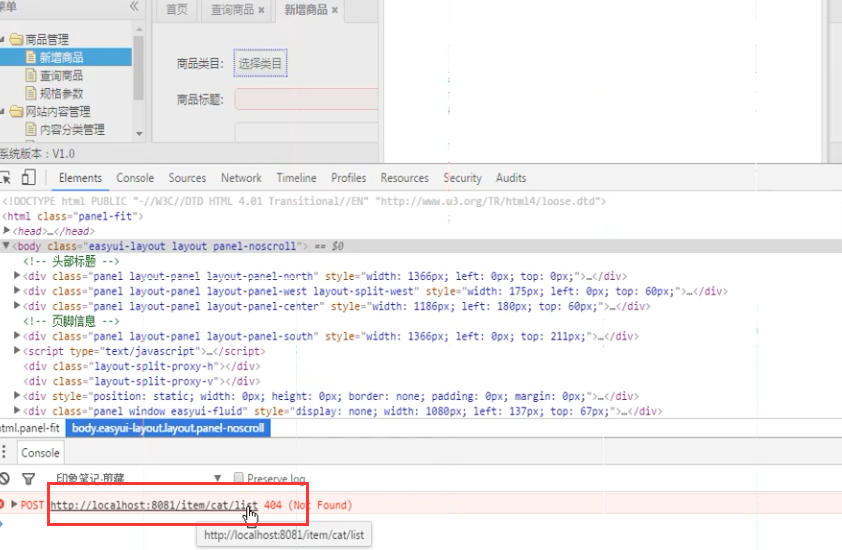Open the Profiles panel tab
This screenshot has height=550, width=842.
click(x=349, y=178)
